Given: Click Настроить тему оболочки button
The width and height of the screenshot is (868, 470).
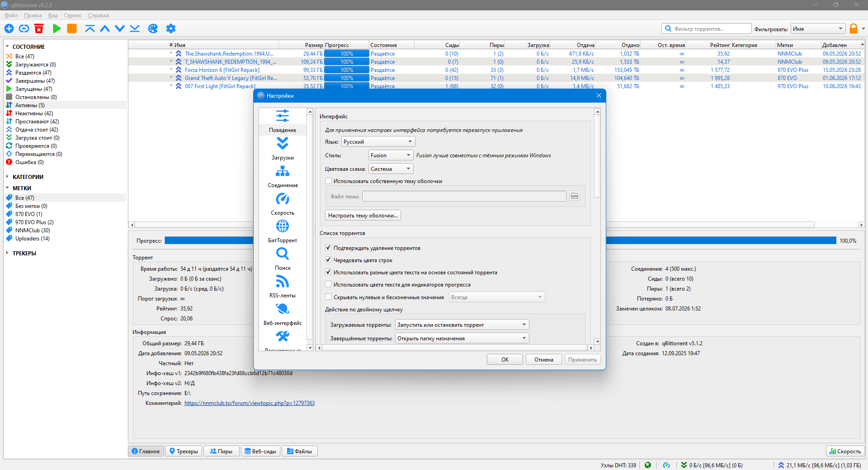Looking at the screenshot, I should click(363, 216).
